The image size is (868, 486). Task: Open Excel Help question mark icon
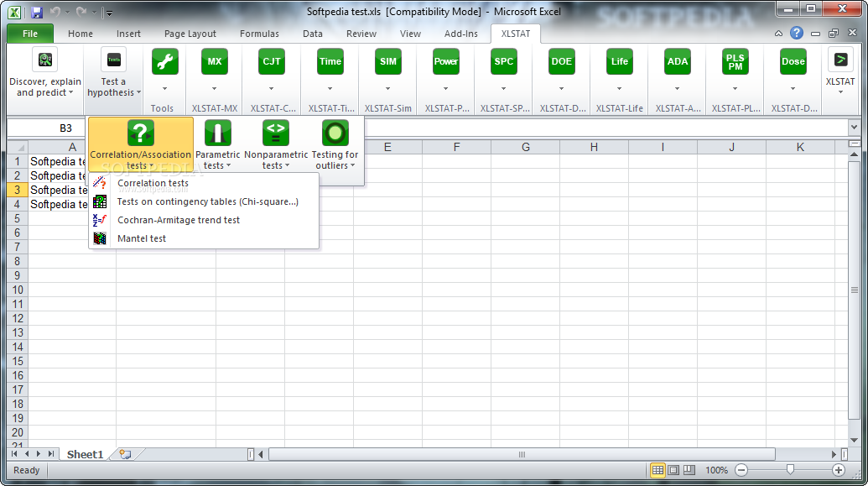797,34
